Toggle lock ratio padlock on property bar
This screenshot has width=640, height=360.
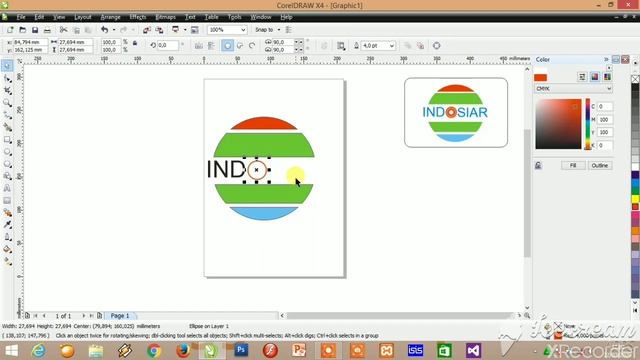click(x=135, y=43)
